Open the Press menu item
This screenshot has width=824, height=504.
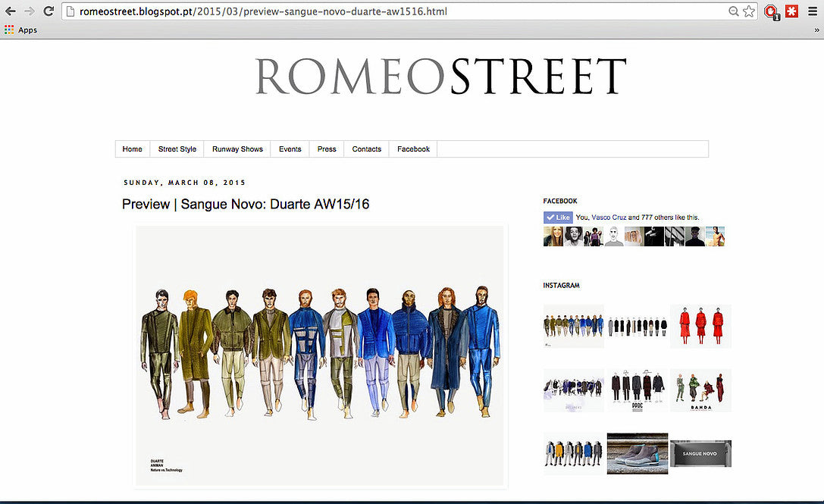pos(327,149)
